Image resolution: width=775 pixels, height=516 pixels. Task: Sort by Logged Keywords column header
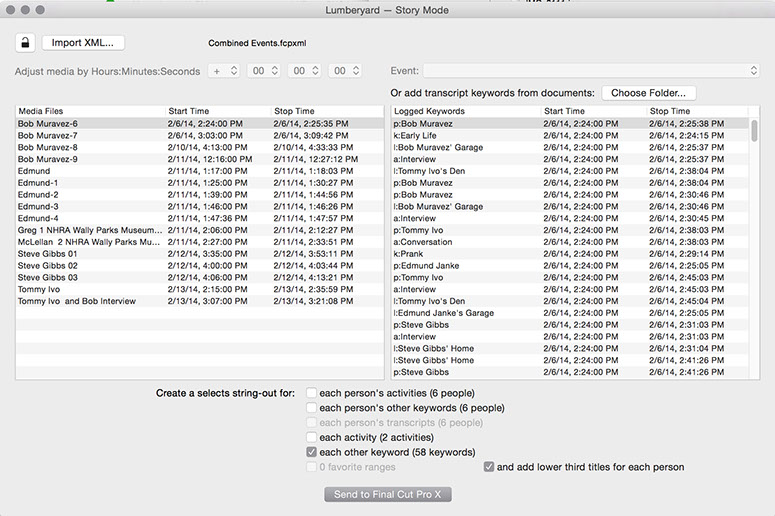click(466, 111)
